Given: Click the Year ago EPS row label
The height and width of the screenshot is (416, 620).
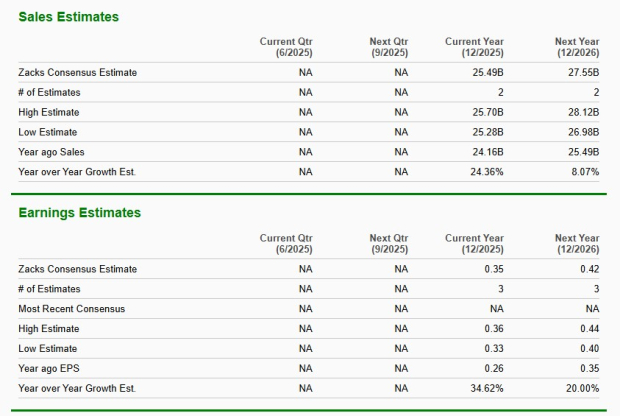Looking at the screenshot, I should tap(49, 368).
